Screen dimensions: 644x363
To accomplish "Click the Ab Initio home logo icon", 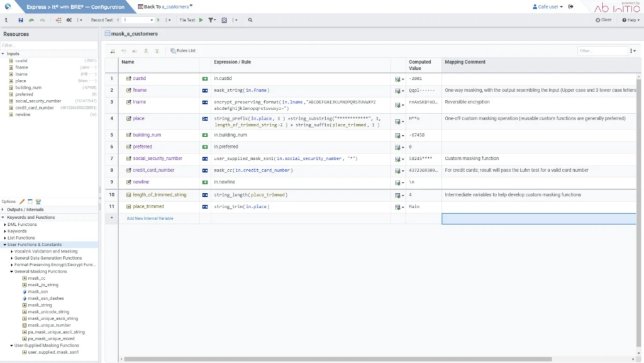I will click(8, 6).
